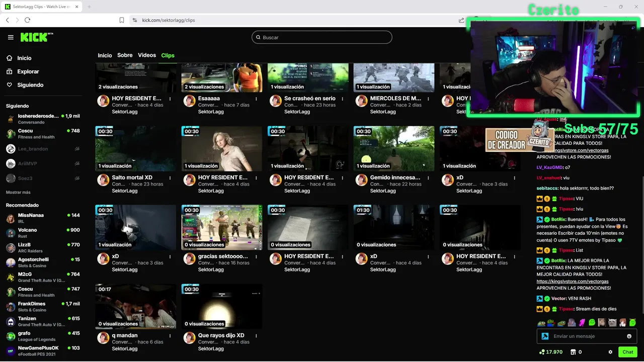
Task: Focus the Buscar search field
Action: 322,37
